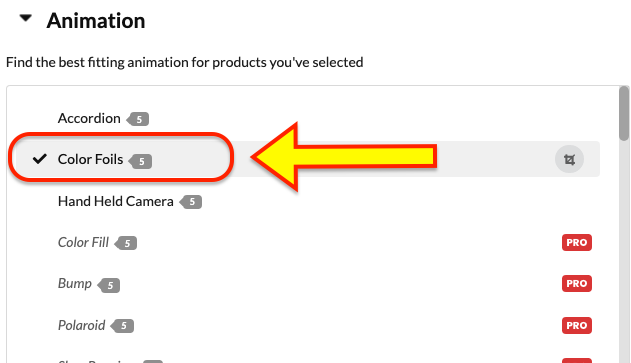The image size is (631, 363).
Task: Select the Color Foils animation
Action: (91, 159)
